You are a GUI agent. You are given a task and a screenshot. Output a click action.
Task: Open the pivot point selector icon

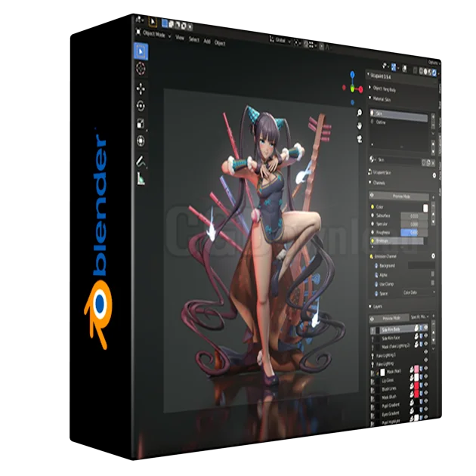point(296,43)
